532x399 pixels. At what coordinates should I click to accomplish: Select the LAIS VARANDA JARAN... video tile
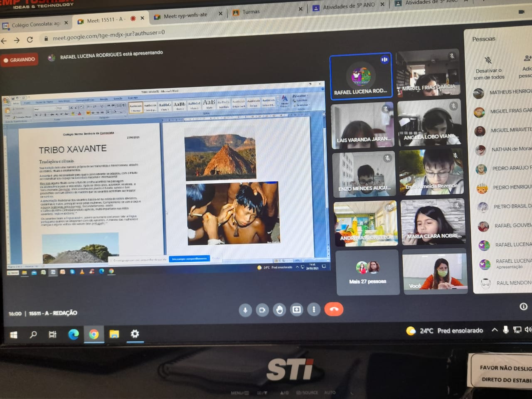coord(362,125)
